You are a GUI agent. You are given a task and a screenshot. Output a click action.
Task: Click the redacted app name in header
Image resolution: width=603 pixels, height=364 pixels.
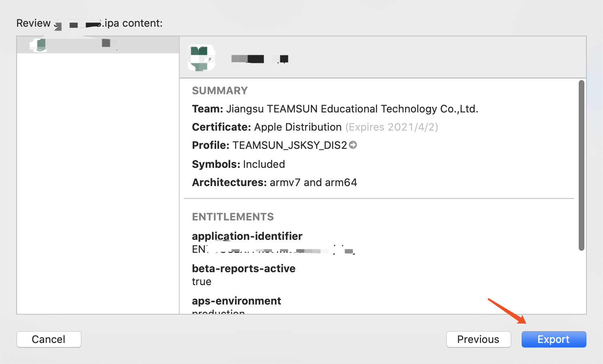260,59
